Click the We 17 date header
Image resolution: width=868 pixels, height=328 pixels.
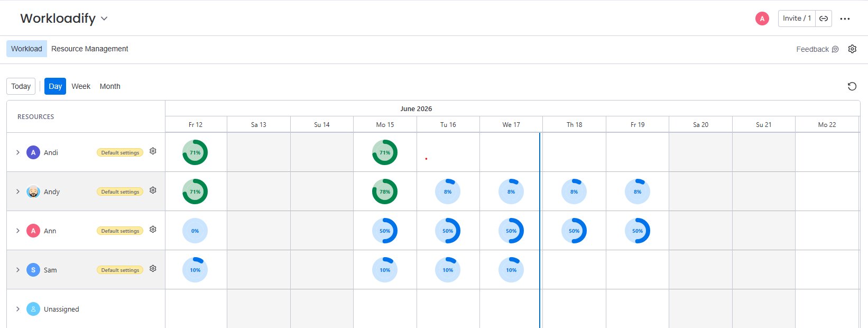(x=511, y=125)
